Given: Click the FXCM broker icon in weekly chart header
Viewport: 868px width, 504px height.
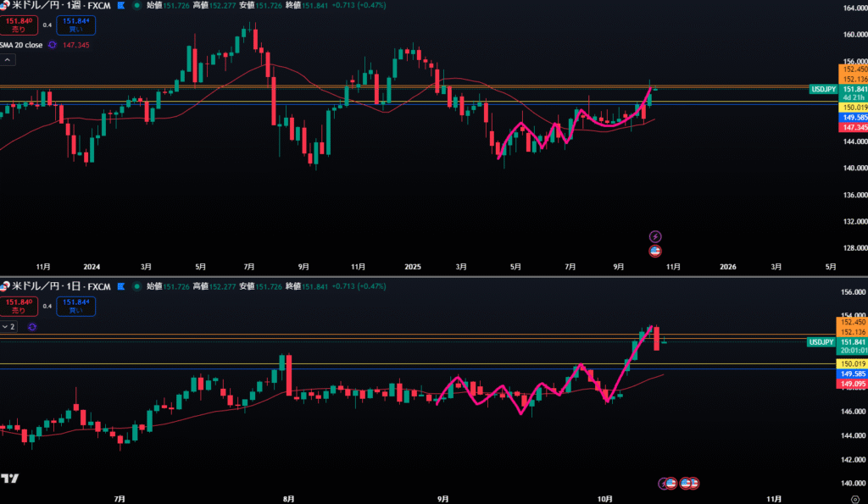Looking at the screenshot, I should 121,5.
